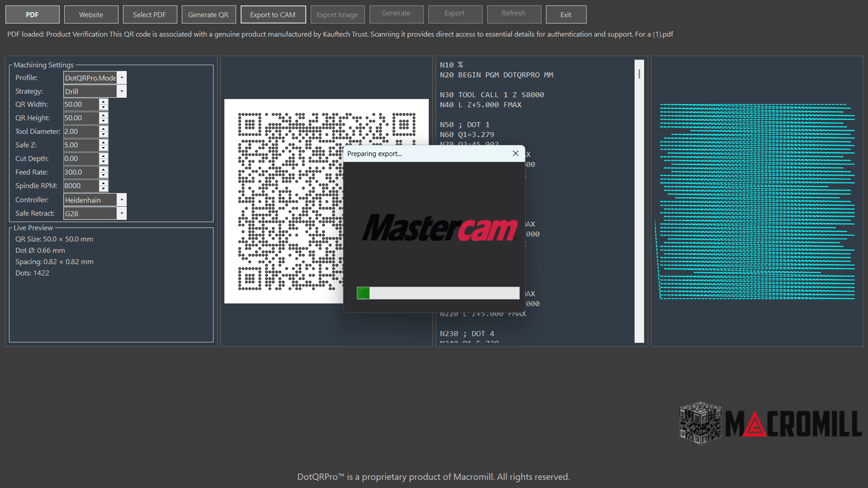Click the G-code panel vertical scrollbar
The width and height of the screenshot is (868, 488).
pos(639,201)
